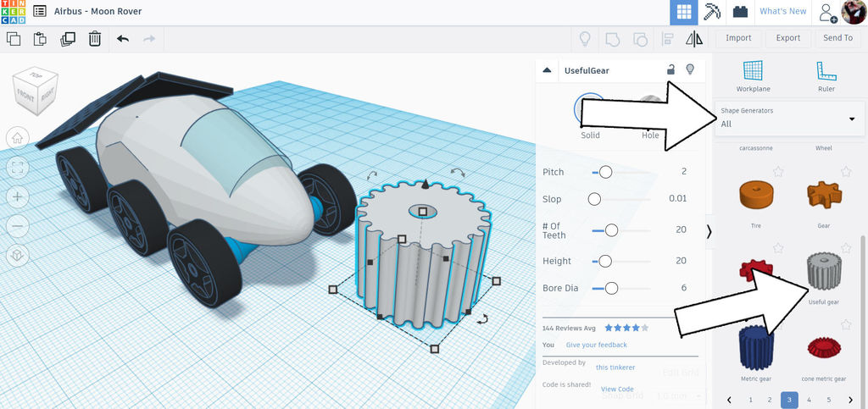Viewport: 868px width, 409px height.
Task: Open shapes page 2
Action: 770,400
